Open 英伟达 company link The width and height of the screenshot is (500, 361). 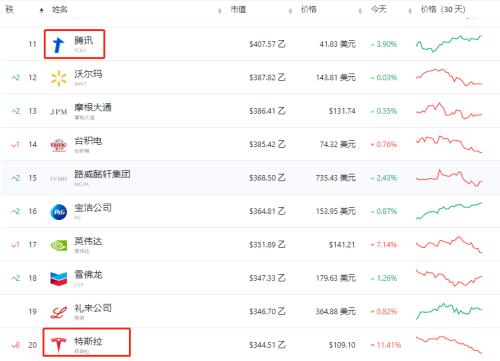(x=88, y=241)
